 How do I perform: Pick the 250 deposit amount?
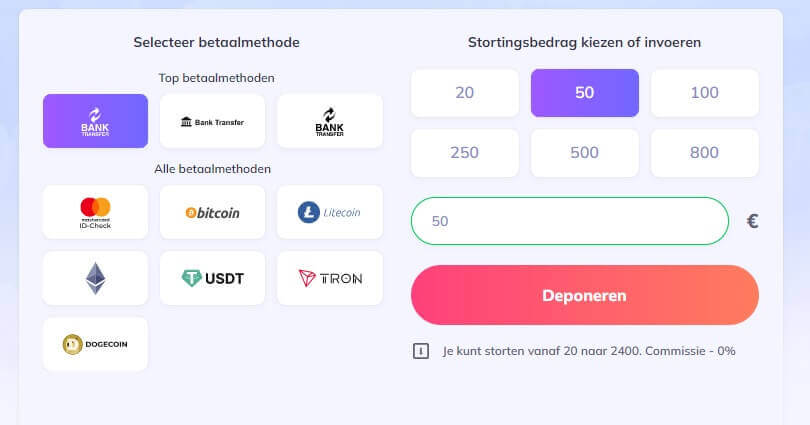[x=464, y=153]
